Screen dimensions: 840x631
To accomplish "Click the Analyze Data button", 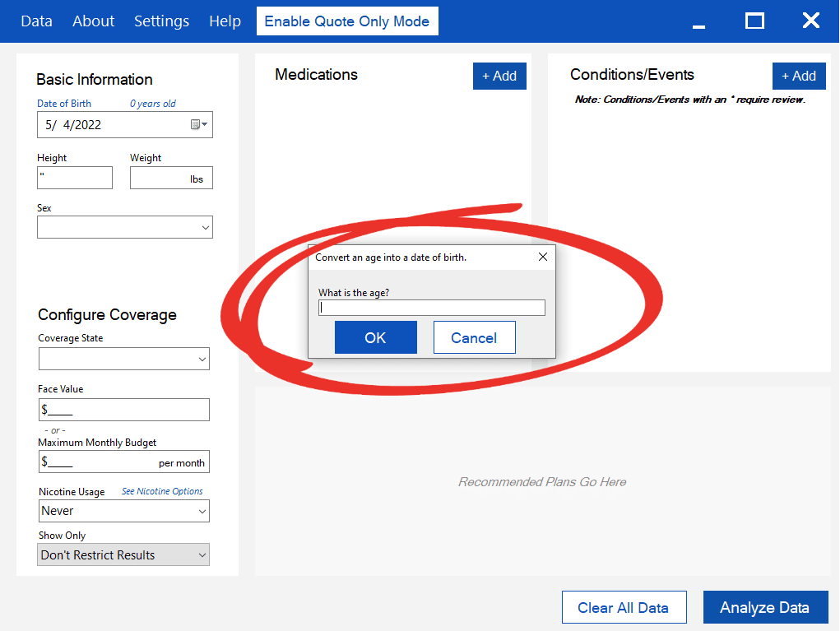I will (x=764, y=607).
